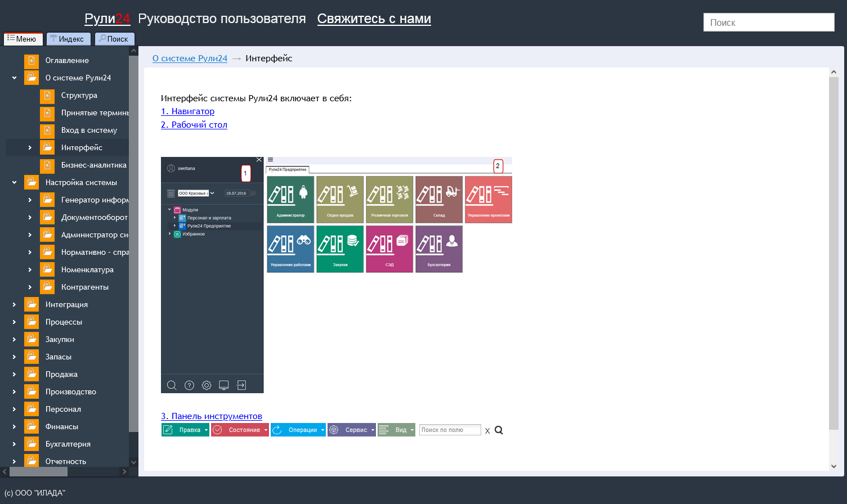Open the 1. Навигатор link
Viewport: 847px width, 504px height.
187,111
